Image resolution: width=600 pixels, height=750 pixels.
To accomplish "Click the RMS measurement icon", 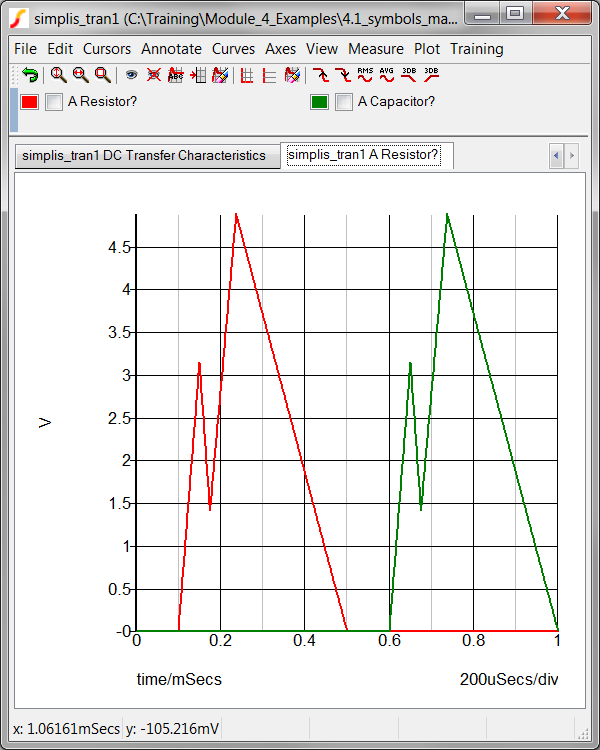I will pos(365,75).
